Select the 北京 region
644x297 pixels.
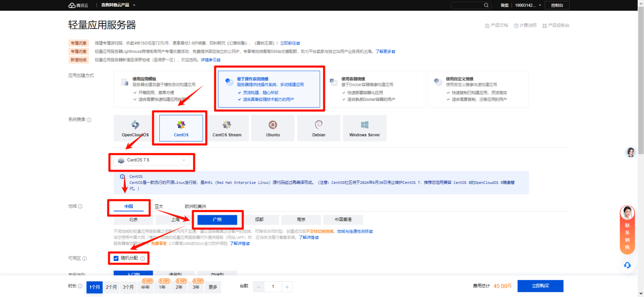133,220
